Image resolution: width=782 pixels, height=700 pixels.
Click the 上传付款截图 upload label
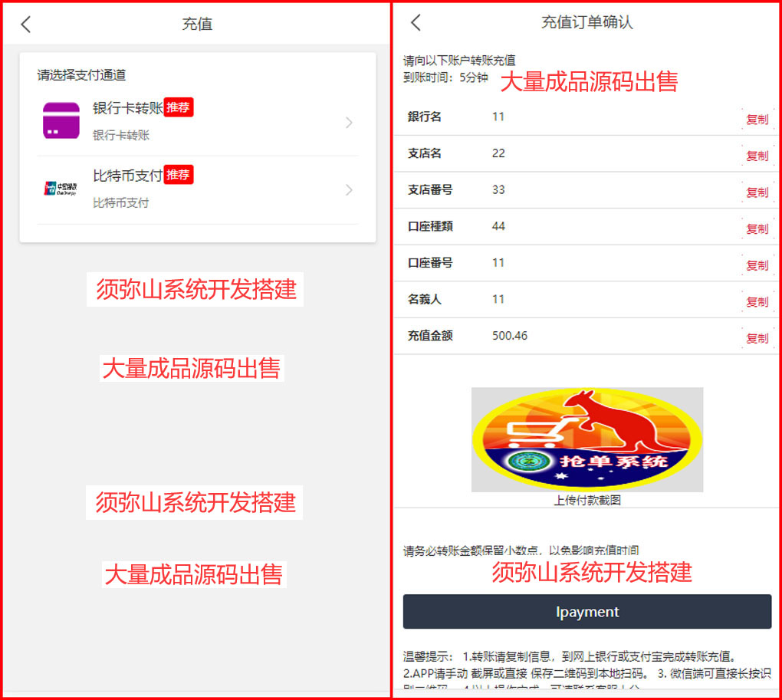click(586, 501)
